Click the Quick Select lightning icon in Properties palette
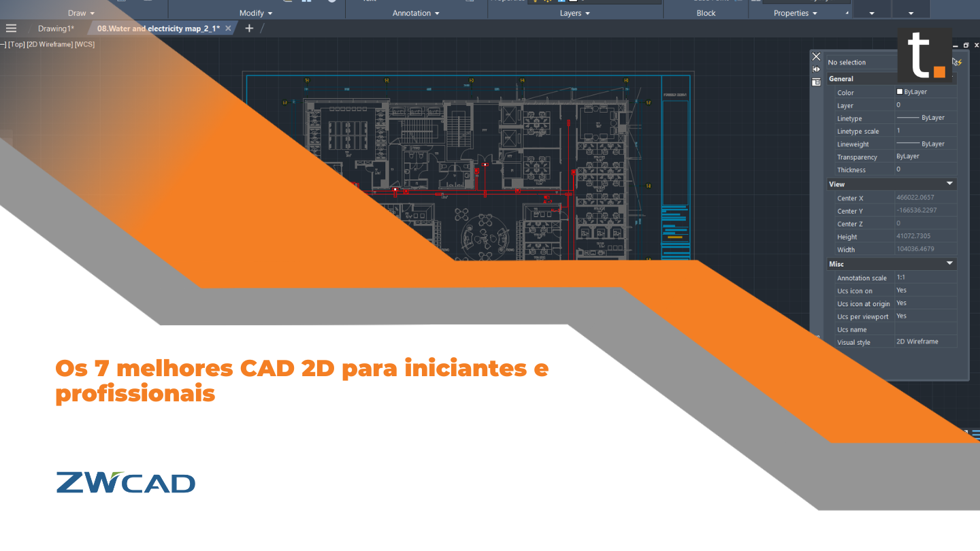 tap(955, 62)
